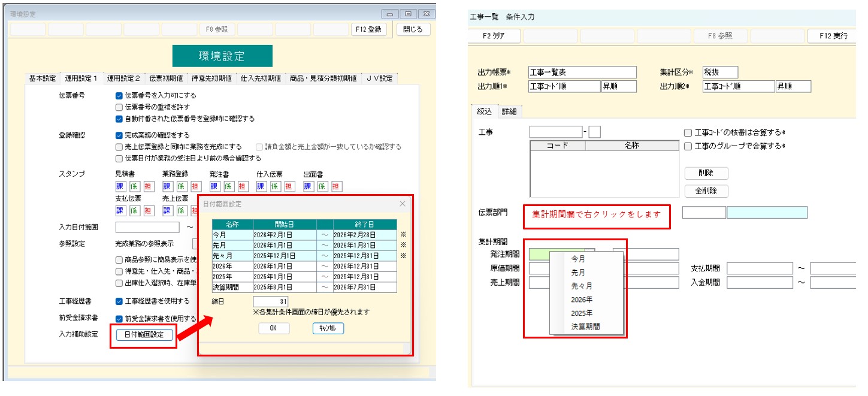Screen dimensions: 868x396
Task: Click the 日付範囲設定 button
Action: point(144,335)
